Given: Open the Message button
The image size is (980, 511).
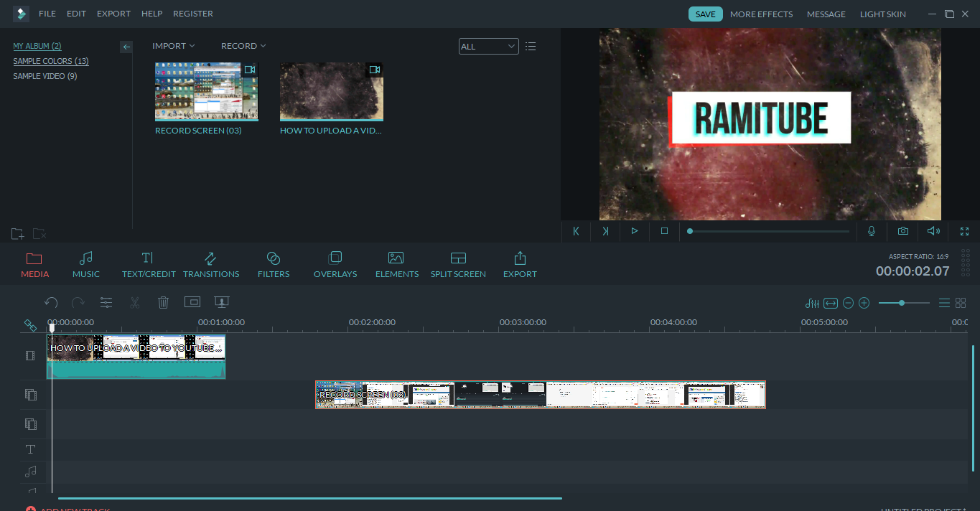Looking at the screenshot, I should (826, 14).
